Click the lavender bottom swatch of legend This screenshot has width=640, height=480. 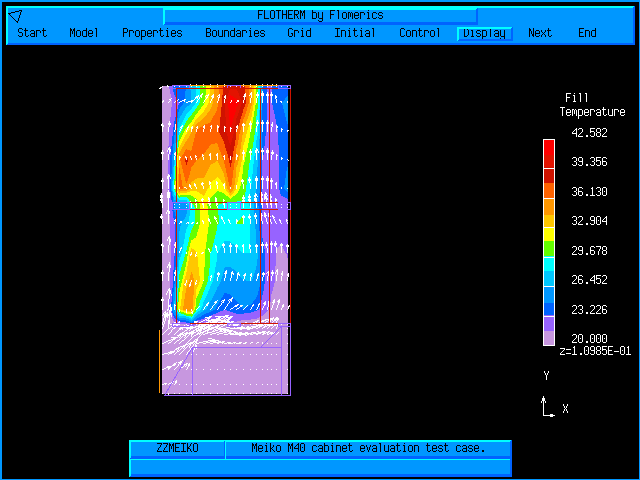point(549,338)
